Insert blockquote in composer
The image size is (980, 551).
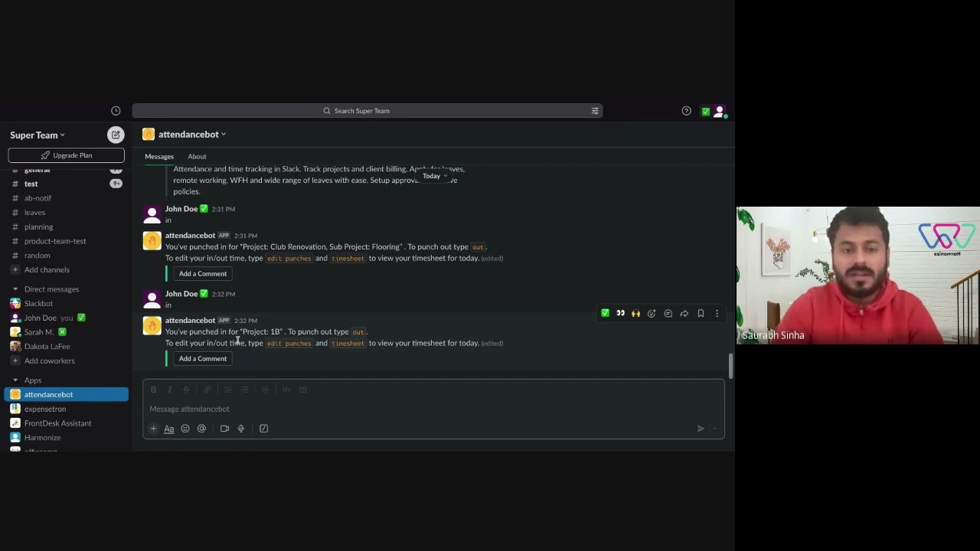pyautogui.click(x=265, y=390)
